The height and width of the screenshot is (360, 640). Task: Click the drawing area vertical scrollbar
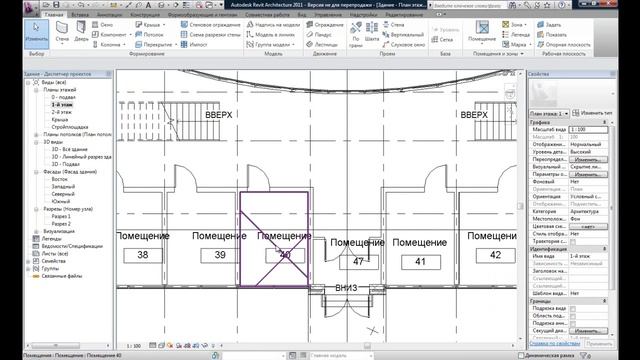(520, 206)
